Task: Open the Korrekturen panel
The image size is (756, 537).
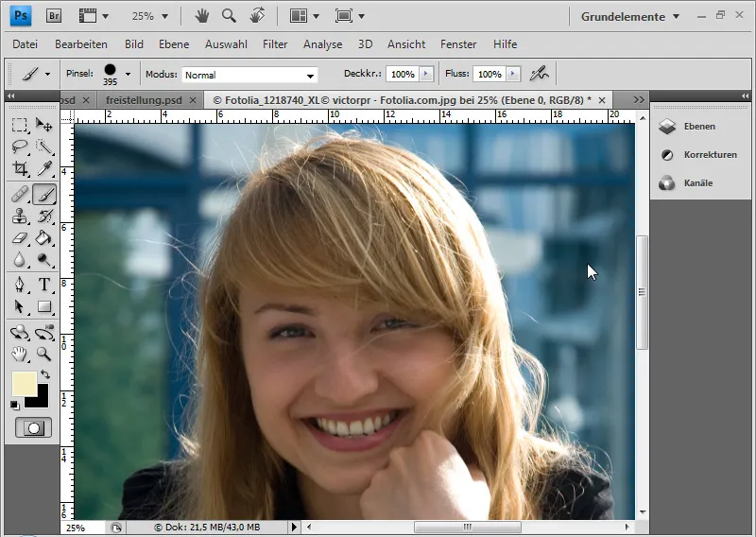Action: pyautogui.click(x=698, y=155)
